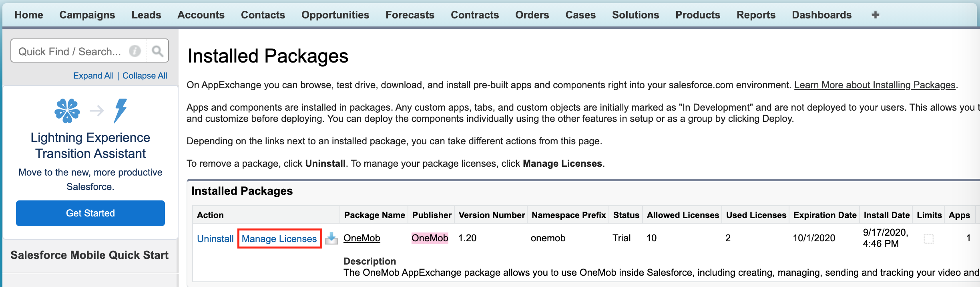
Task: Switch to the Dashboards tab
Action: click(822, 15)
